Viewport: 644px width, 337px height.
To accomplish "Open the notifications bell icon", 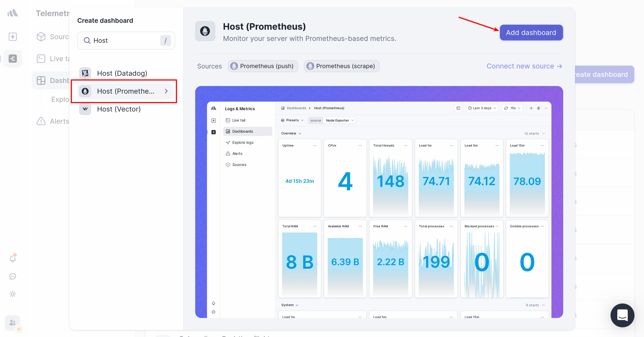I will click(13, 258).
